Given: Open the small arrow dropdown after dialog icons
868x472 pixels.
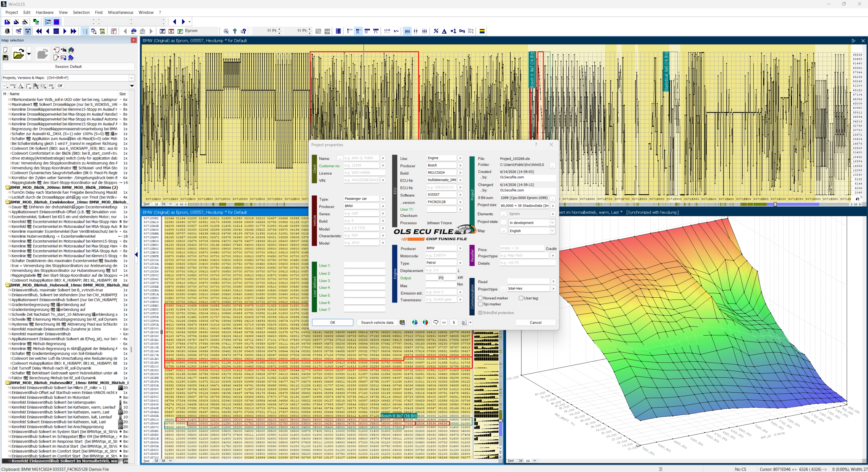Looking at the screenshot, I should click(x=470, y=322).
